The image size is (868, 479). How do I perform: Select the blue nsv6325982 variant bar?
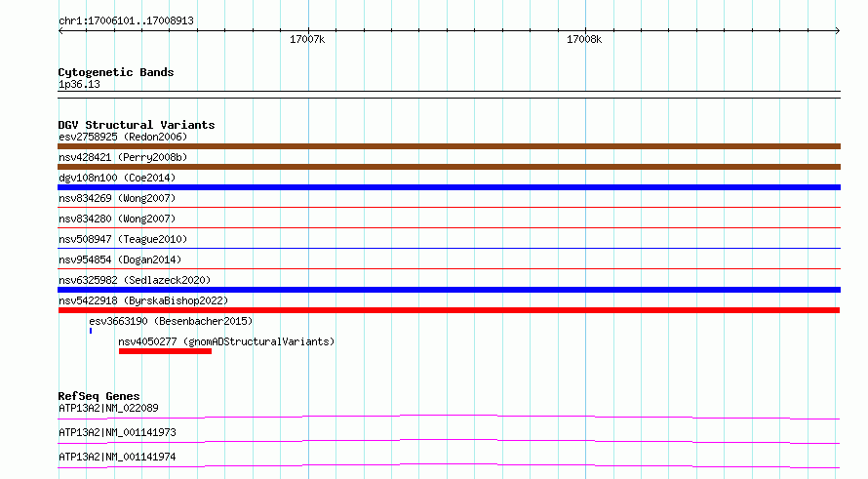(x=449, y=290)
